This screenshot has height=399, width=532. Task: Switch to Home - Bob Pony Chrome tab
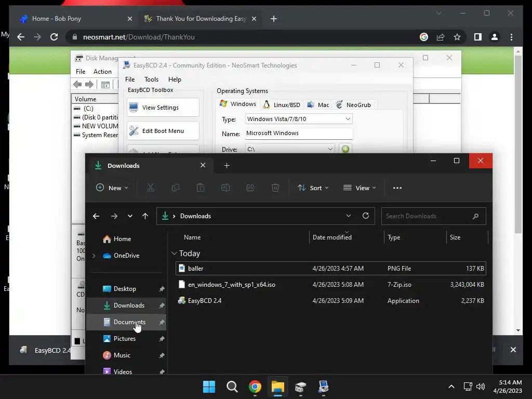(75, 19)
